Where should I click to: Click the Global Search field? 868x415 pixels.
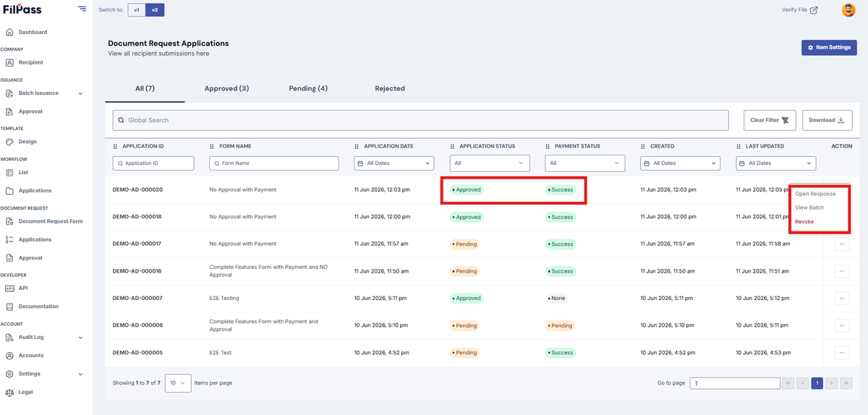pyautogui.click(x=420, y=120)
